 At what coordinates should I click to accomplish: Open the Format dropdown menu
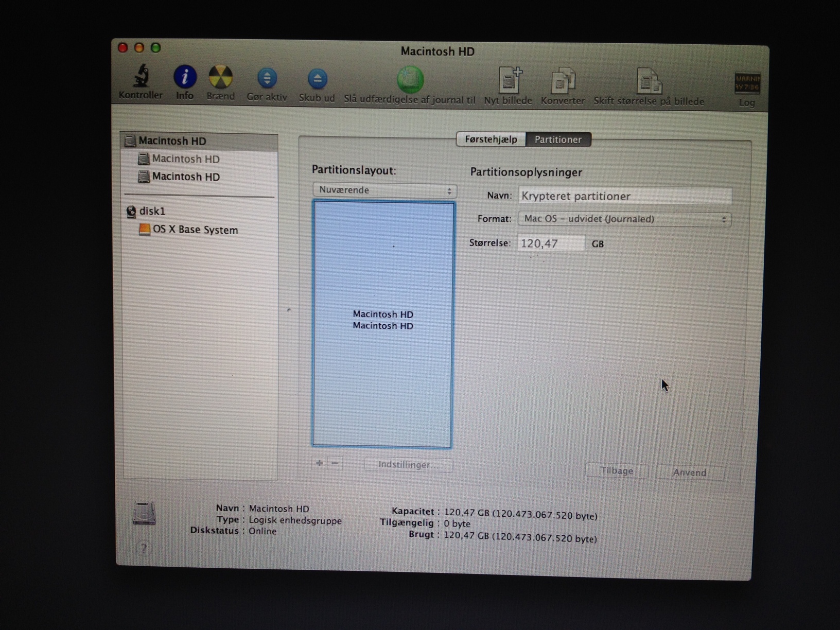click(x=624, y=219)
